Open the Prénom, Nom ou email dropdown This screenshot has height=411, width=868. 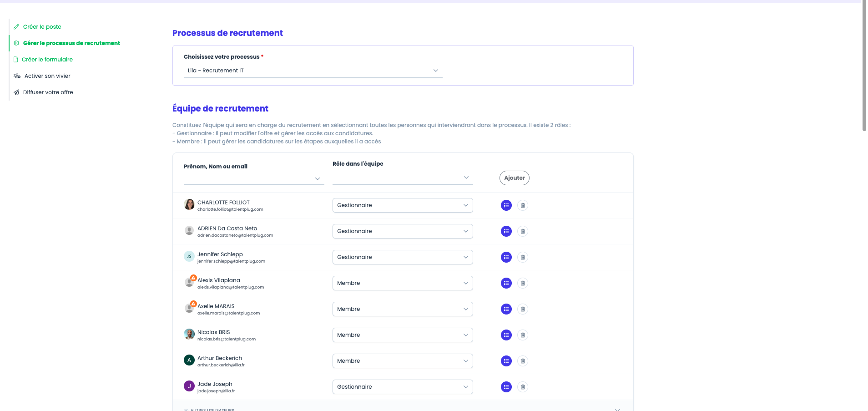[254, 178]
